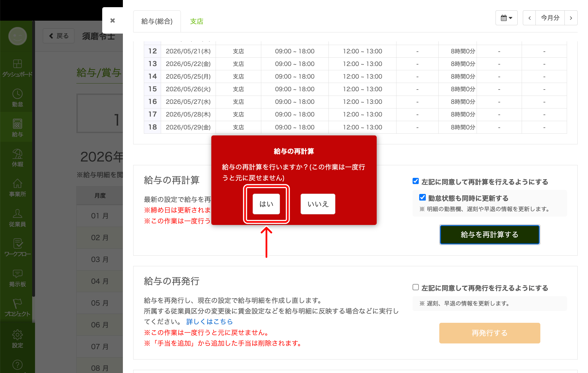Click the 給与の再発行 section heading
The height and width of the screenshot is (373, 588).
[172, 281]
